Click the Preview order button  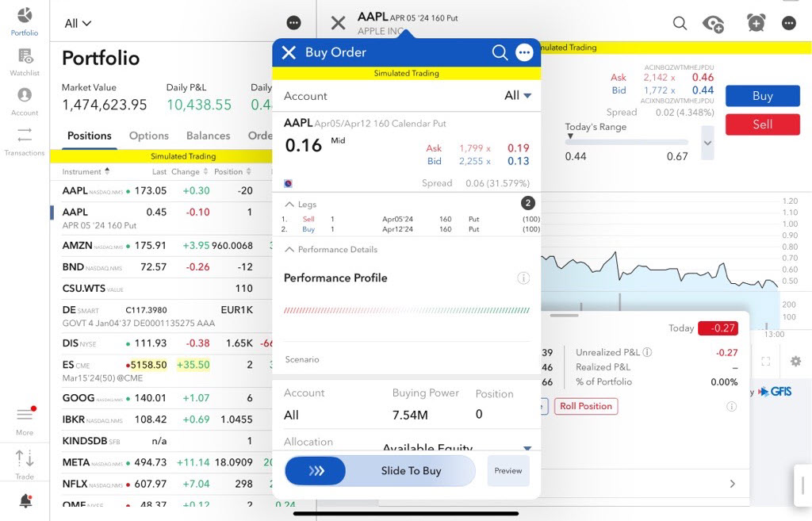pos(508,471)
